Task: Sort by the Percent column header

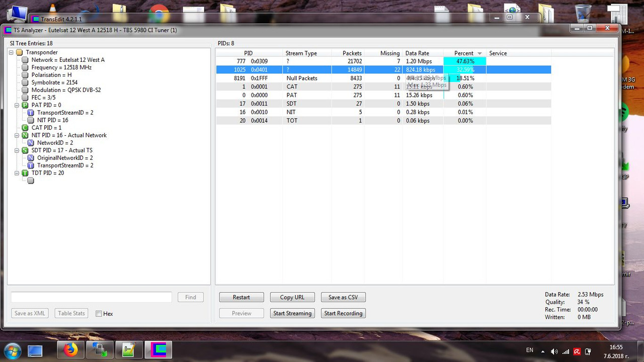Action: point(465,53)
